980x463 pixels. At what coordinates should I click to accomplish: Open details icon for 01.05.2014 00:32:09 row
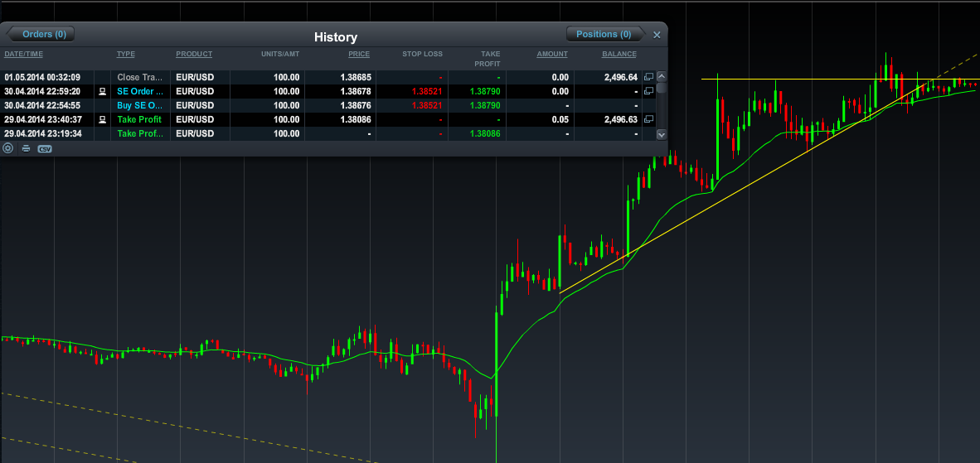[648, 77]
